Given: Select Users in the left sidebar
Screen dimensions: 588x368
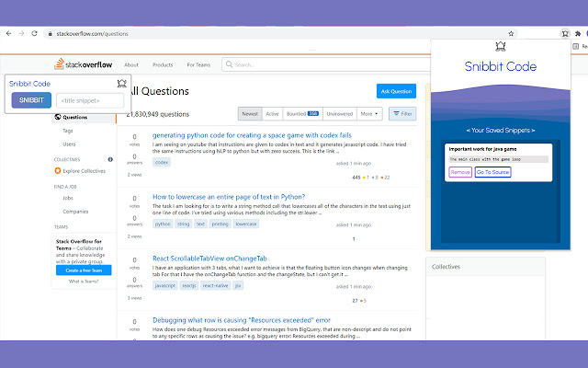Looking at the screenshot, I should tap(69, 144).
